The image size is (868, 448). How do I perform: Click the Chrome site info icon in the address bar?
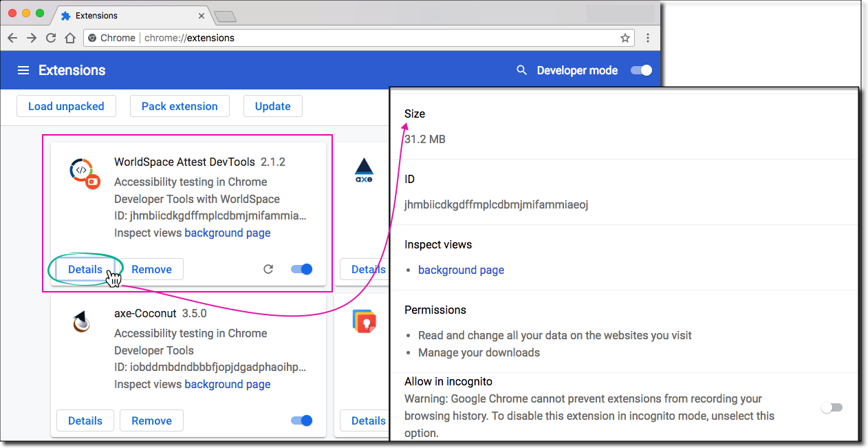[x=92, y=38]
